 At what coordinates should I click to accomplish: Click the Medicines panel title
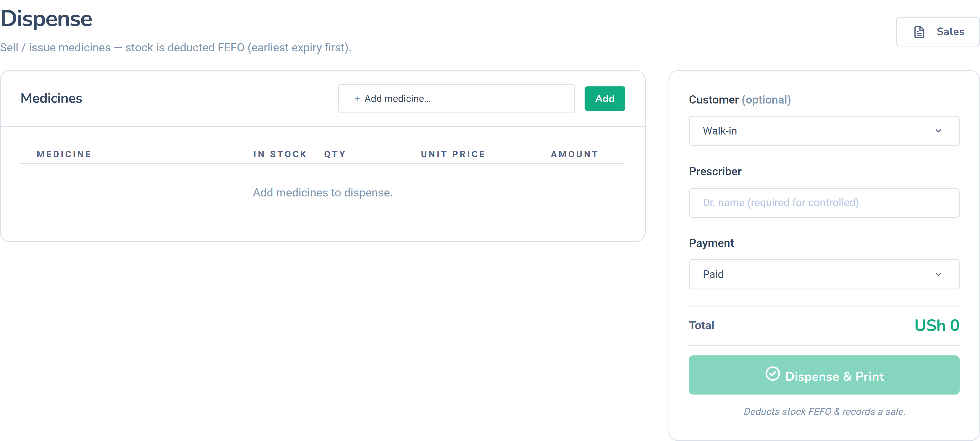click(51, 98)
